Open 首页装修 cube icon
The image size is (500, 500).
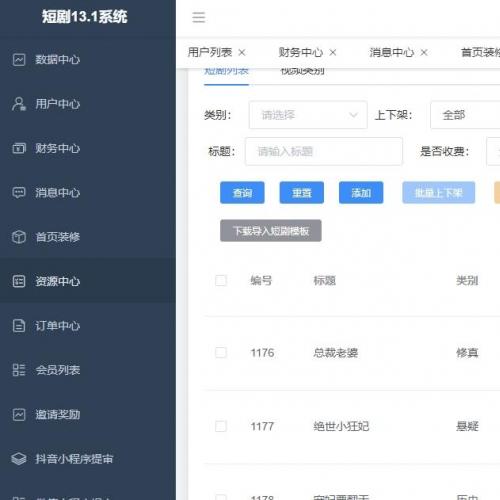tap(19, 237)
